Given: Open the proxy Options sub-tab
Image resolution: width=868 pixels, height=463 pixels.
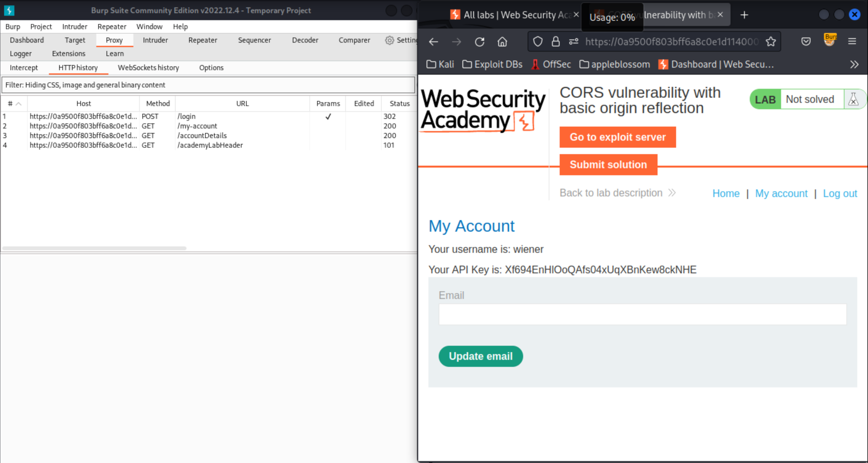Looking at the screenshot, I should tap(211, 68).
